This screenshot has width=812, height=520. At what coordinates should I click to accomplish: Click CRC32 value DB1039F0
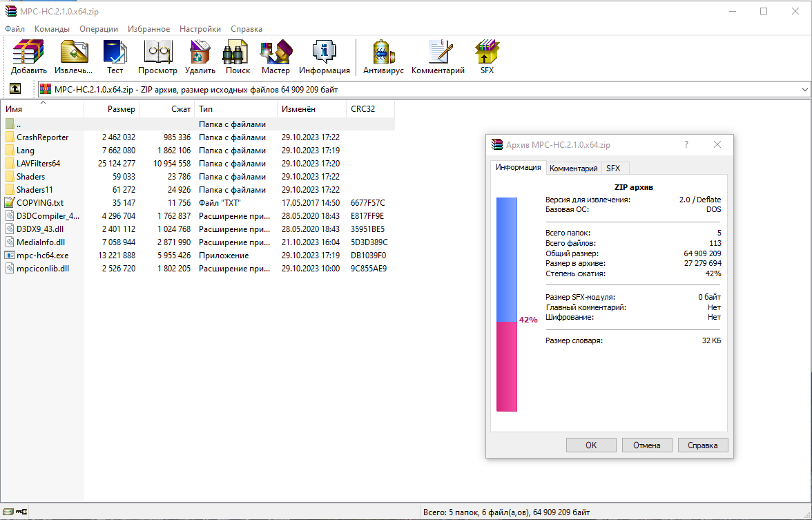tap(368, 256)
